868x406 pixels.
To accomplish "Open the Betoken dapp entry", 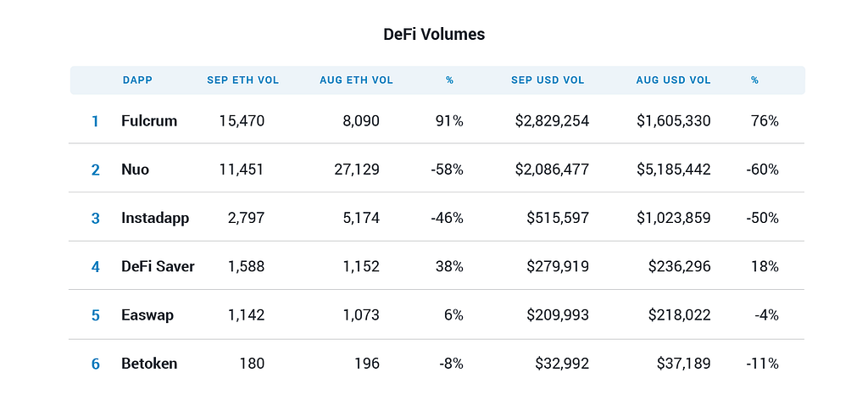I will point(149,364).
